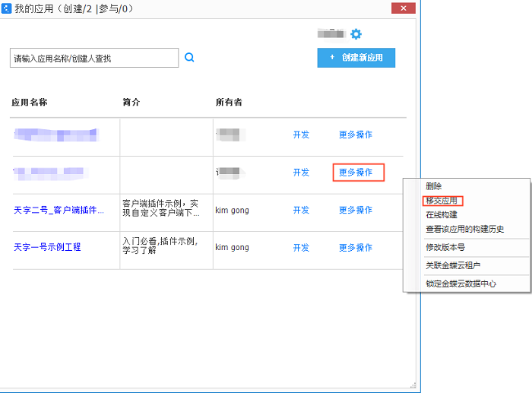The width and height of the screenshot is (532, 393).
Task: Click 锁定金蝶云数据中心 menu entry
Action: click(461, 284)
